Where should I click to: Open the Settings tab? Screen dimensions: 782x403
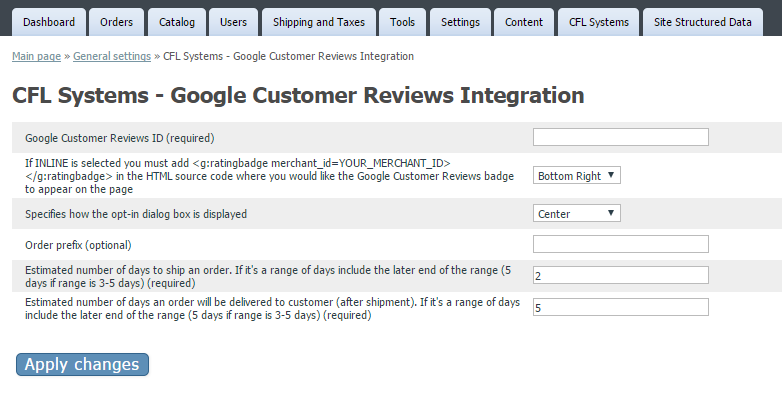pos(460,22)
